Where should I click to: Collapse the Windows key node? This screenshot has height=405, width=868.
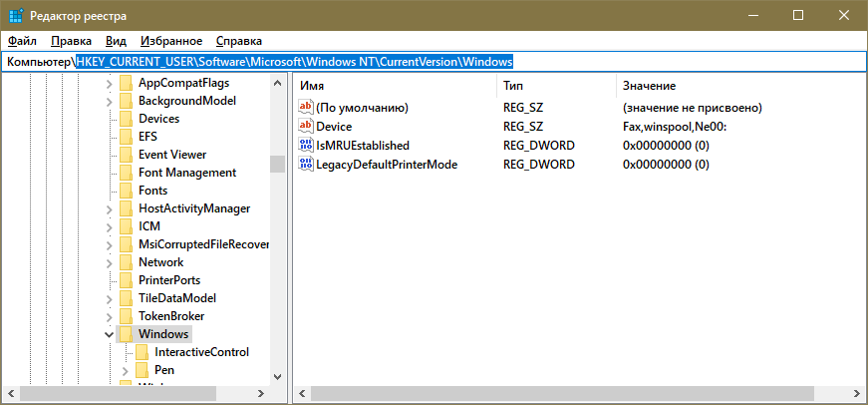point(109,334)
